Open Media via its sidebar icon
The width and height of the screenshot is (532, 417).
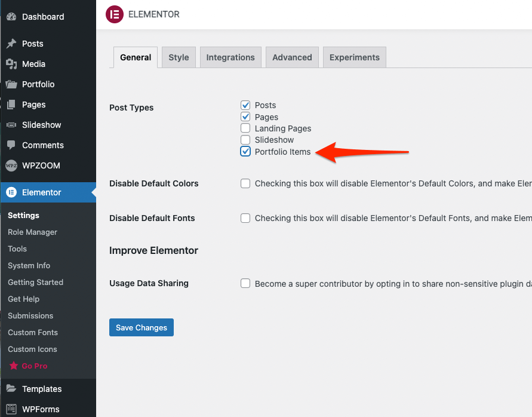click(11, 64)
